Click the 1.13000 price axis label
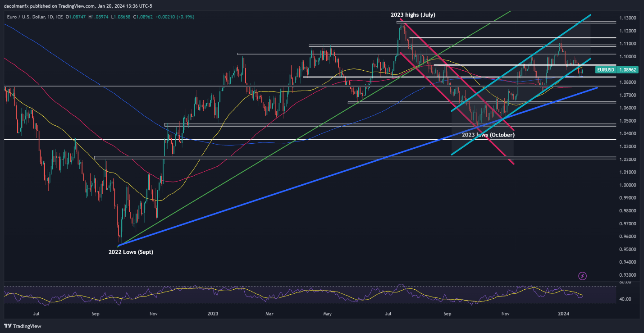Viewport: 644px width, 333px height. 627,18
